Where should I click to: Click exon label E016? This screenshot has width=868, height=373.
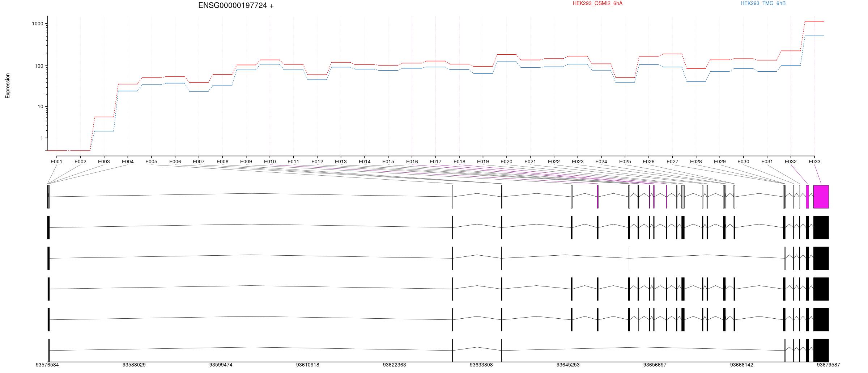click(412, 162)
